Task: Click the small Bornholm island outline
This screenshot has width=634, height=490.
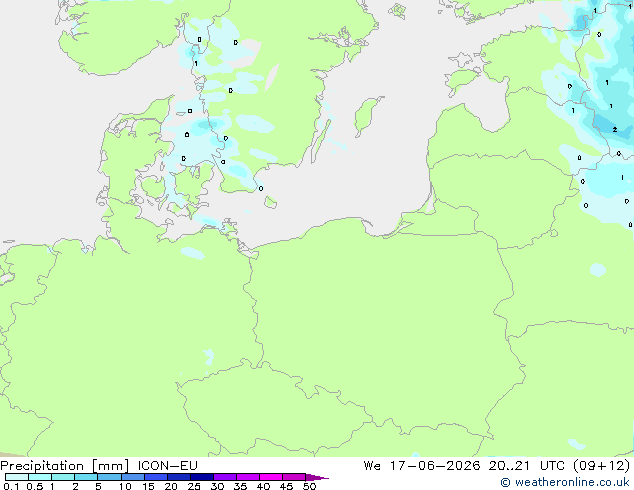Action: [x=270, y=202]
